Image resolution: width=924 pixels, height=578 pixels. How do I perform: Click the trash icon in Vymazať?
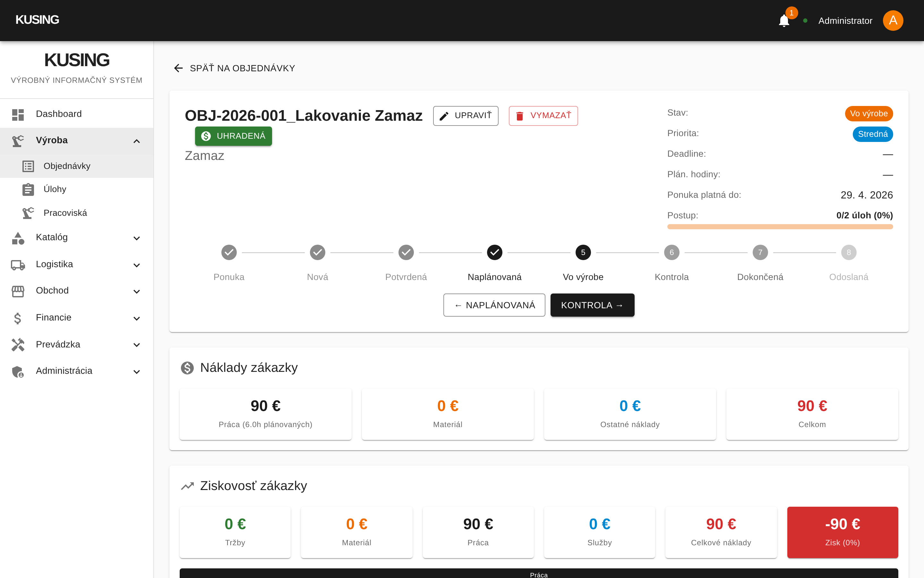(x=520, y=116)
